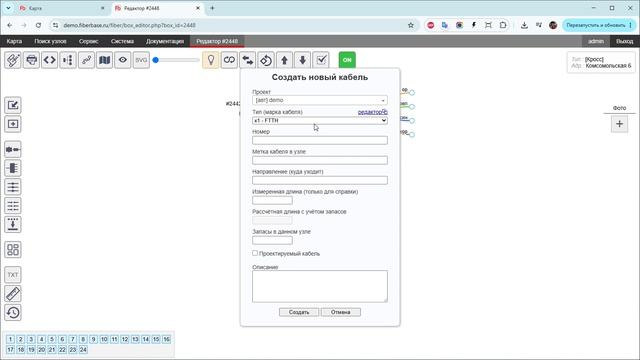Image resolution: width=640 pixels, height=360 pixels.
Task: Click the edit note sidebar icon
Action: point(13,105)
